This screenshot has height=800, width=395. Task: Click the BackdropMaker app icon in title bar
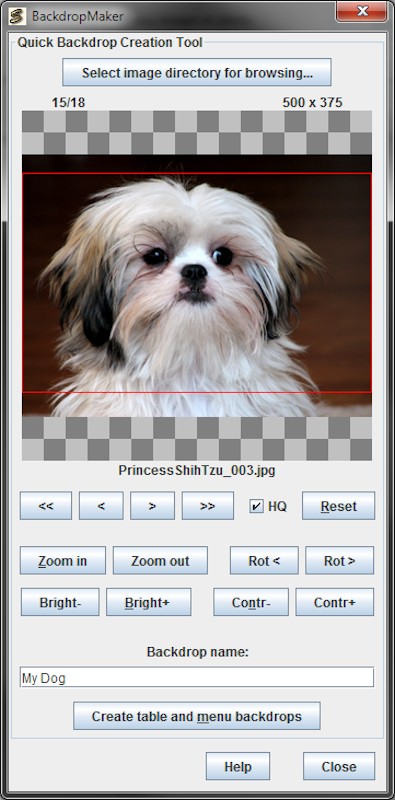[x=17, y=16]
